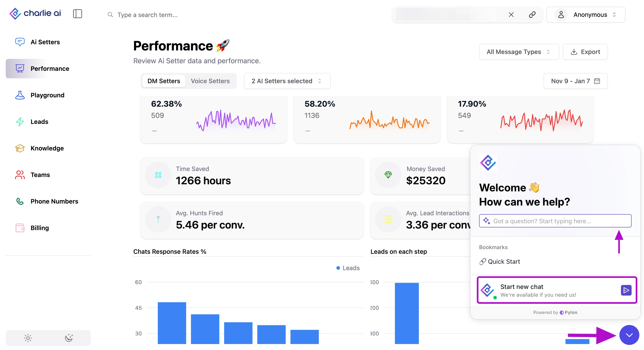Screen dimensions: 644x350
Task: Switch to dark theme moon toggle
Action: click(69, 338)
